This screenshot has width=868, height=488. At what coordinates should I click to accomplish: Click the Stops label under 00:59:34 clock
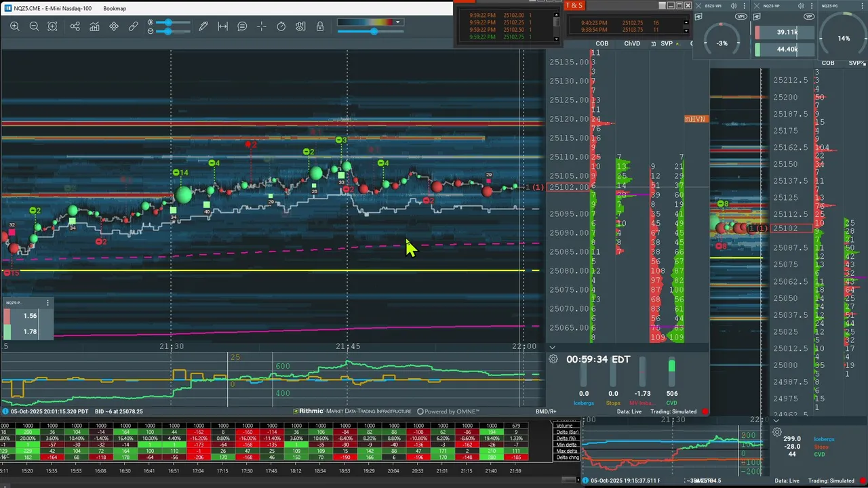(x=613, y=403)
